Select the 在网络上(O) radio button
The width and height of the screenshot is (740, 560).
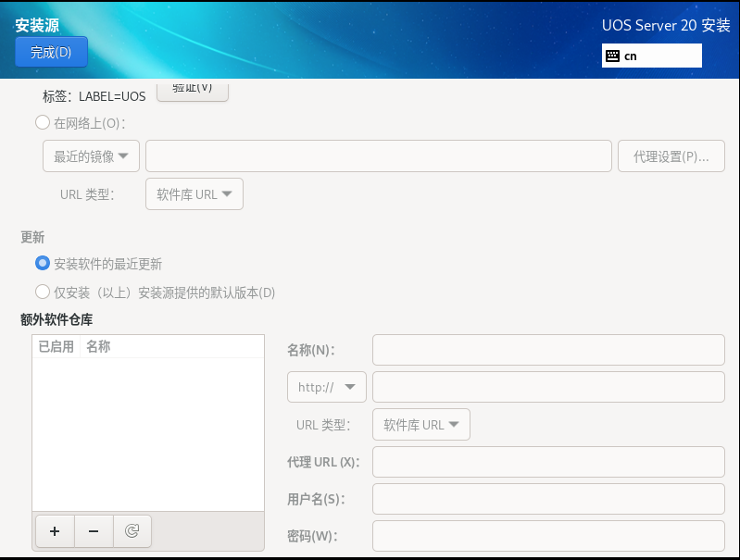tap(43, 123)
